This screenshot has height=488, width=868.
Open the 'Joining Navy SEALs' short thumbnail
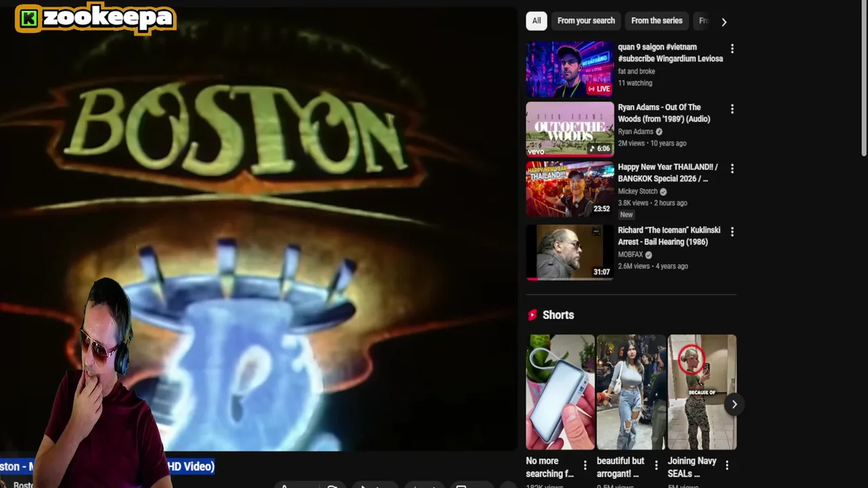[x=702, y=392]
